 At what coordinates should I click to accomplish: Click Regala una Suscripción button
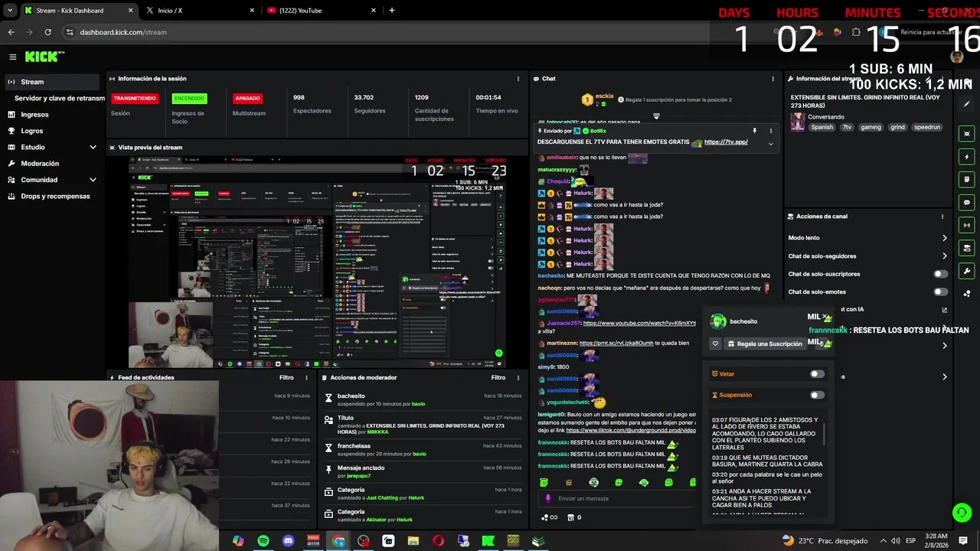(x=764, y=344)
